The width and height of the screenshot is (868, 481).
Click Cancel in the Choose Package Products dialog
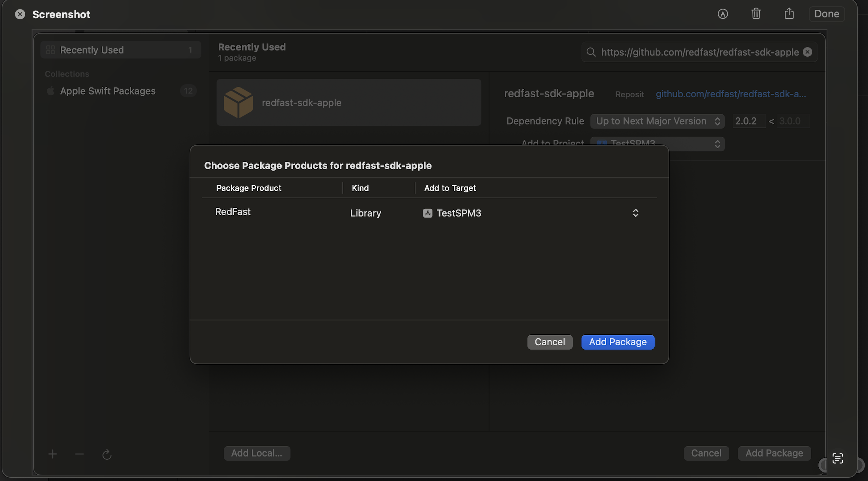click(x=550, y=342)
